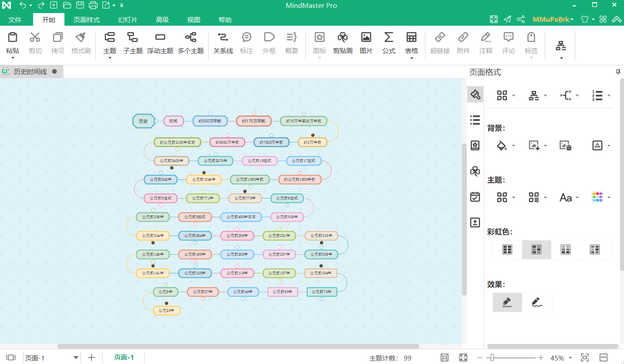This screenshot has height=364, width=624.
Task: Select the 约300万年前 topic node
Action: tap(210, 121)
